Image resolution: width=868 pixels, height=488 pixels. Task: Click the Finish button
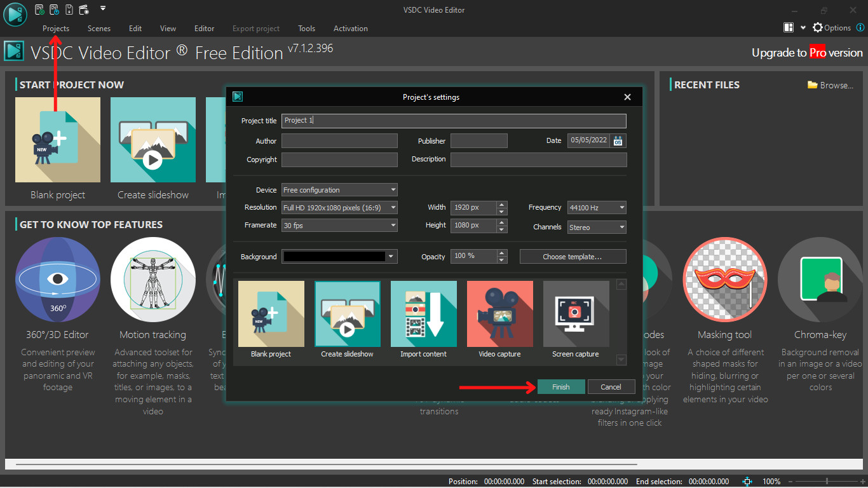coord(561,387)
